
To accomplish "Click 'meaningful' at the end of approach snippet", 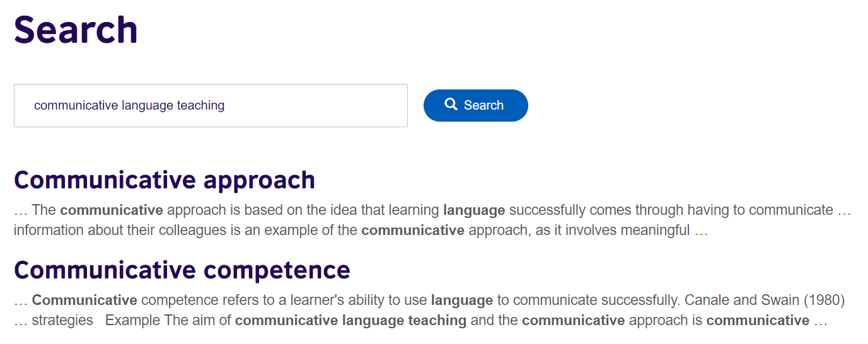I will point(656,231).
